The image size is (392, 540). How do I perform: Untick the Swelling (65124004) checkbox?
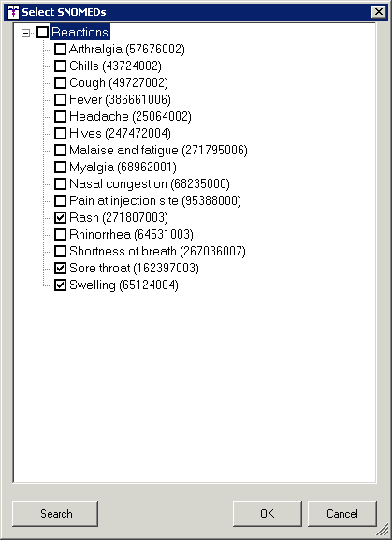click(60, 285)
